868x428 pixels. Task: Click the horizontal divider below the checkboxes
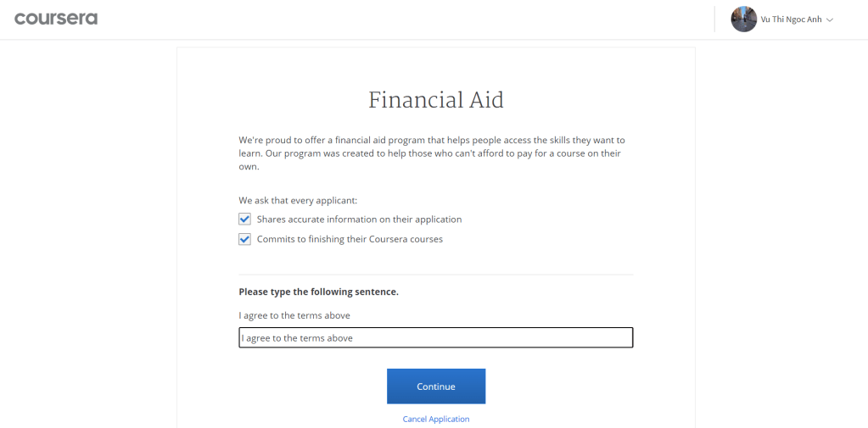coord(436,275)
